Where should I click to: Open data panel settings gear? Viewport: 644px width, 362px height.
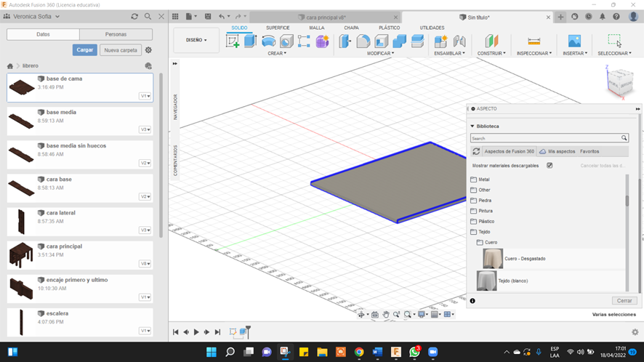tap(148, 50)
